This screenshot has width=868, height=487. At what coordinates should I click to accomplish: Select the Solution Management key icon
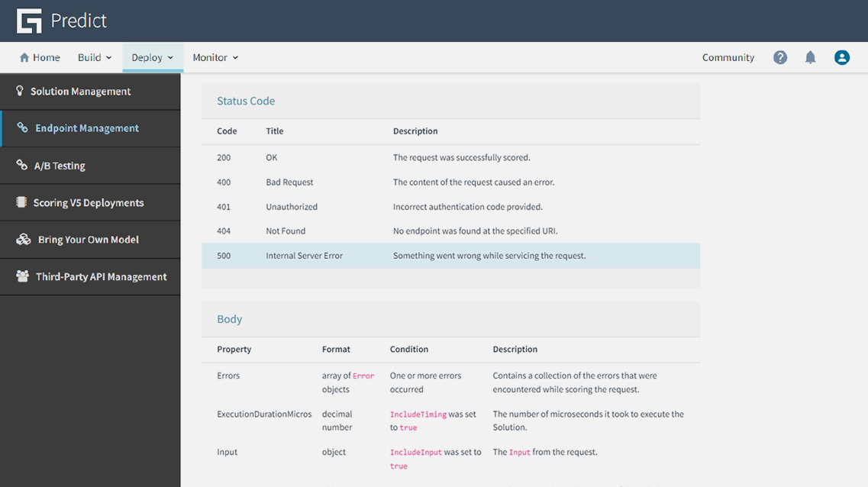pos(18,91)
